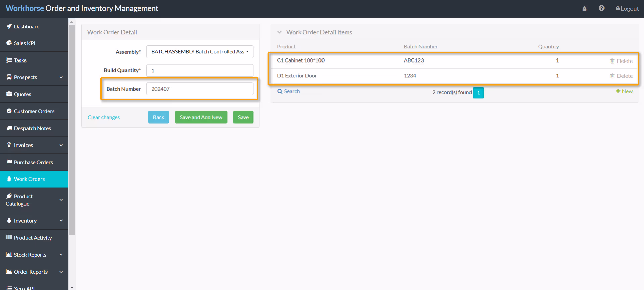Click pagination page 1 button
Viewport: 644px width, 290px height.
(478, 93)
